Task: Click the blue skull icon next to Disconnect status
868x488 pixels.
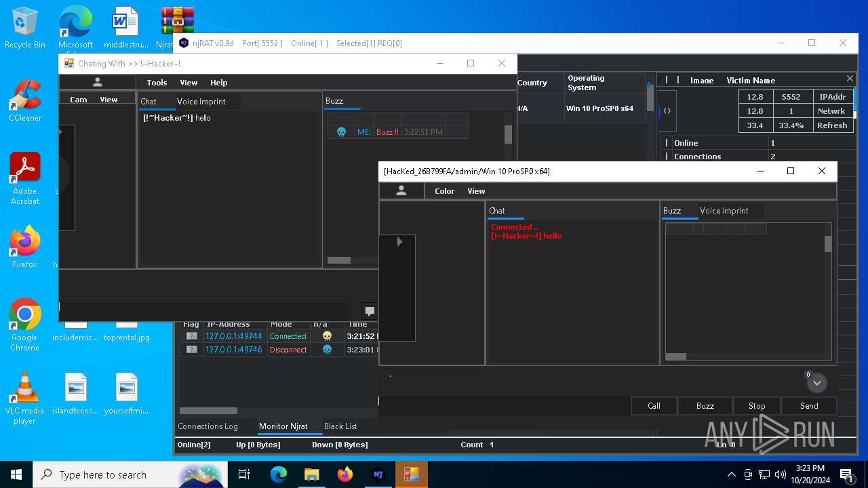Action: click(327, 350)
